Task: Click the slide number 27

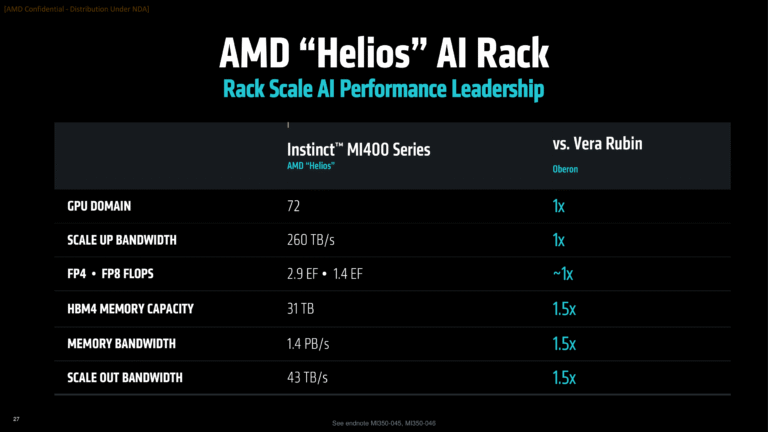Action: click(x=16, y=417)
